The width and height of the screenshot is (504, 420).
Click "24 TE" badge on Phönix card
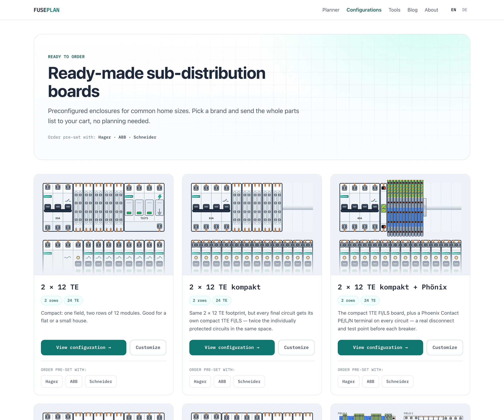370,300
